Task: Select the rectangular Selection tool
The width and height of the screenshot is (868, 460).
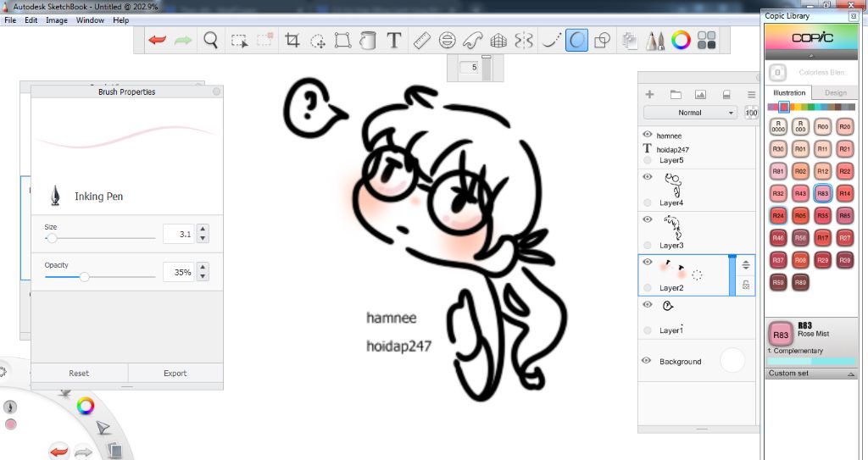Action: [x=239, y=41]
